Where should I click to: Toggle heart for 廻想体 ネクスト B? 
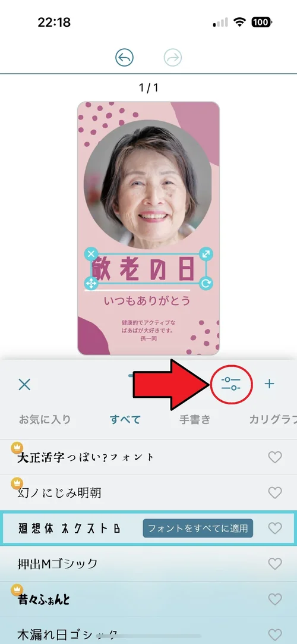pos(275,528)
